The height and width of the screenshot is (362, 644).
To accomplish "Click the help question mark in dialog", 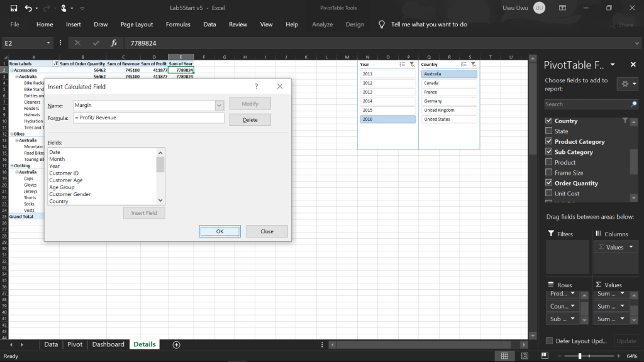I will coord(256,86).
